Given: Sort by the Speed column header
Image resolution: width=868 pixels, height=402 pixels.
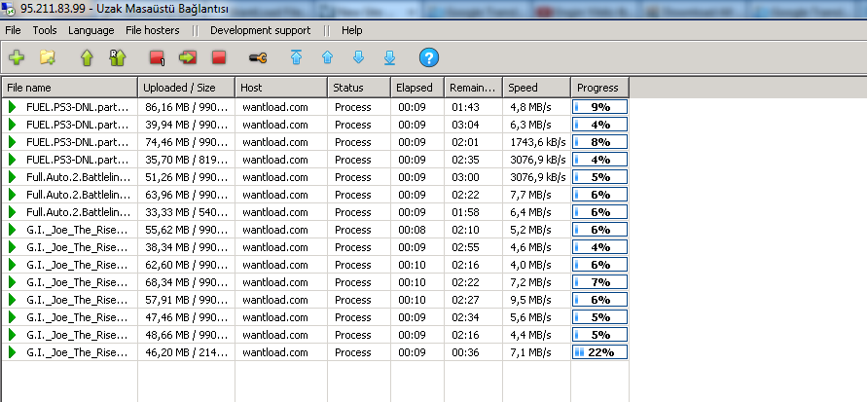Looking at the screenshot, I should pyautogui.click(x=537, y=88).
